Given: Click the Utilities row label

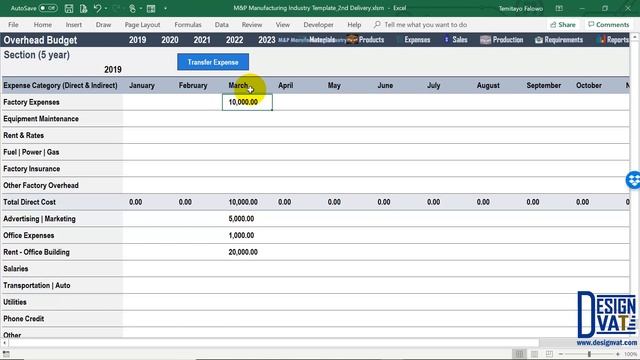Looking at the screenshot, I should (15, 302).
